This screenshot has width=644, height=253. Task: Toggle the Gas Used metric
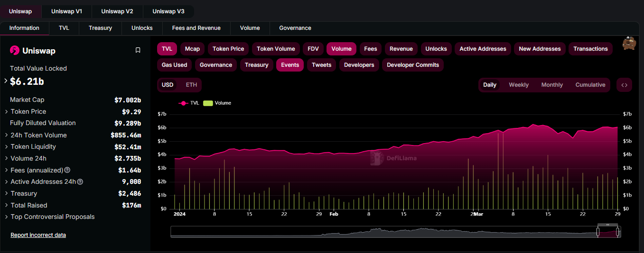[x=174, y=65]
